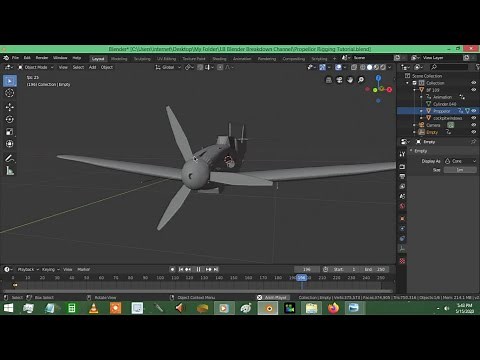Open shading options dropdown arrow
Image resolution: width=480 pixels, height=360 pixels.
click(x=389, y=67)
